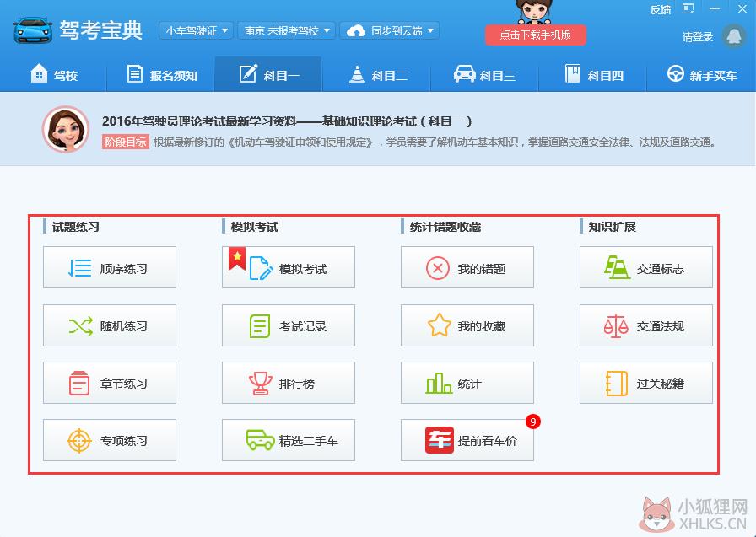The height and width of the screenshot is (537, 756).
Task: Open 顺序练习 sequential practice
Action: click(110, 267)
